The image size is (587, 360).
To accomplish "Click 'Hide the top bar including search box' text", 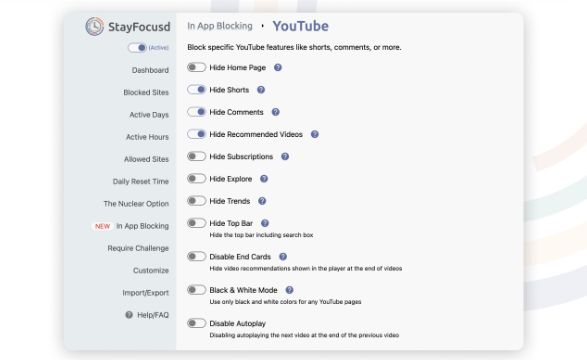I will coord(261,235).
